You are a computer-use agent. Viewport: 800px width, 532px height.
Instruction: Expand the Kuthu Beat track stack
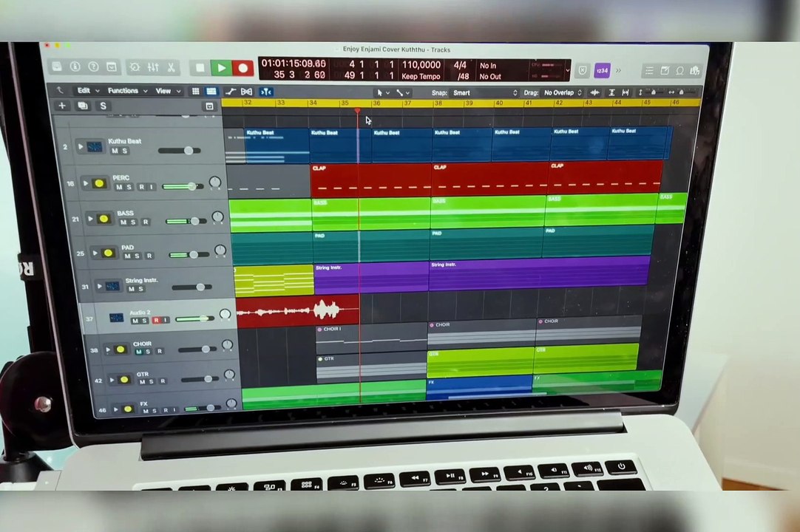click(80, 146)
